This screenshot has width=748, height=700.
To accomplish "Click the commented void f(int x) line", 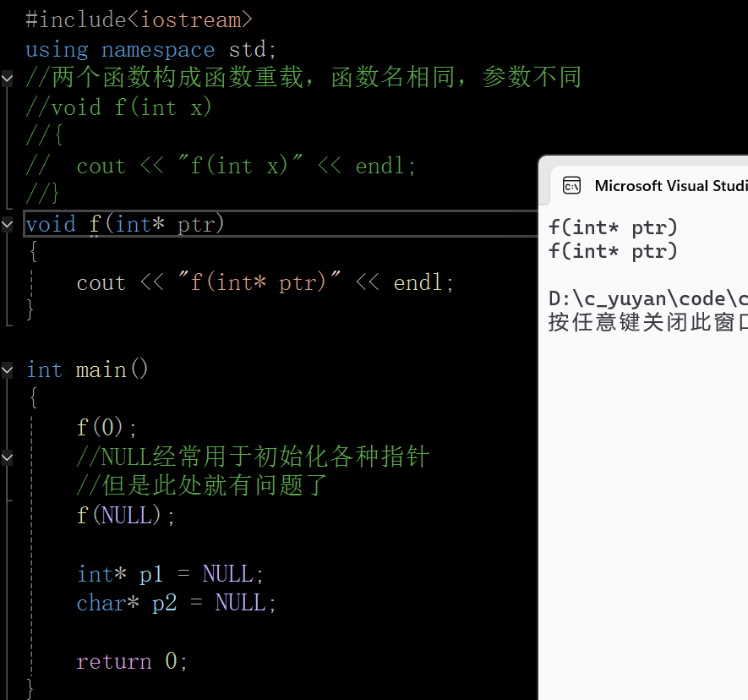I will [119, 107].
